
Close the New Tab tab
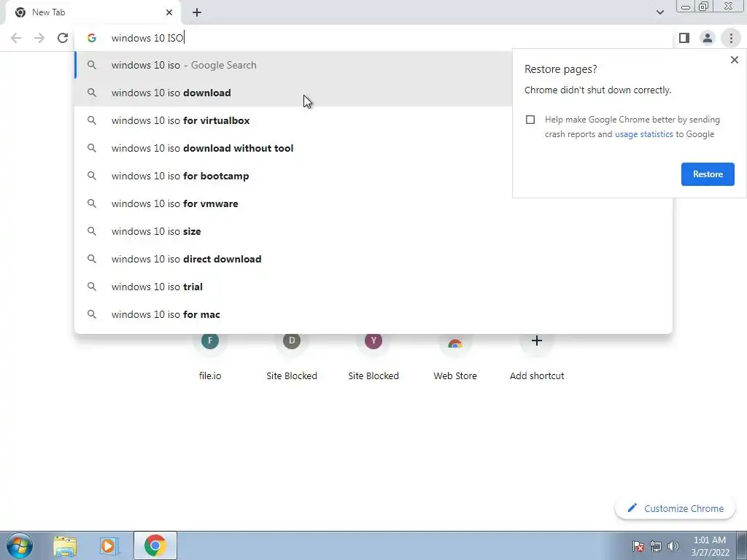[x=169, y=12]
